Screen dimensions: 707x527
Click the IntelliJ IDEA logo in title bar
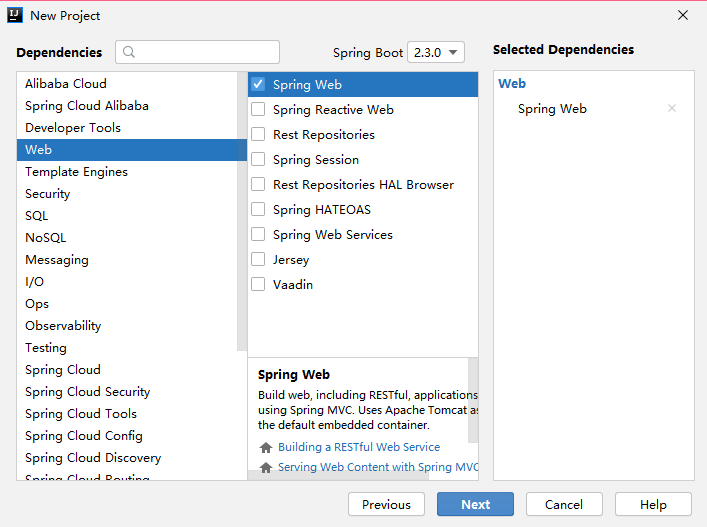pos(15,15)
